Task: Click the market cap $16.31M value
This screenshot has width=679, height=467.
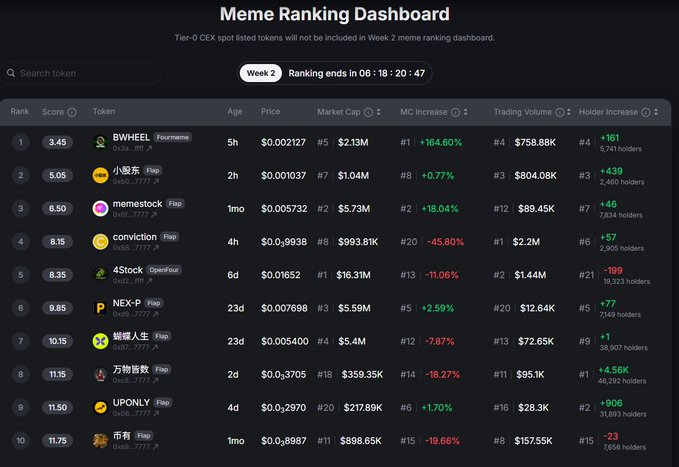Action: coord(353,275)
